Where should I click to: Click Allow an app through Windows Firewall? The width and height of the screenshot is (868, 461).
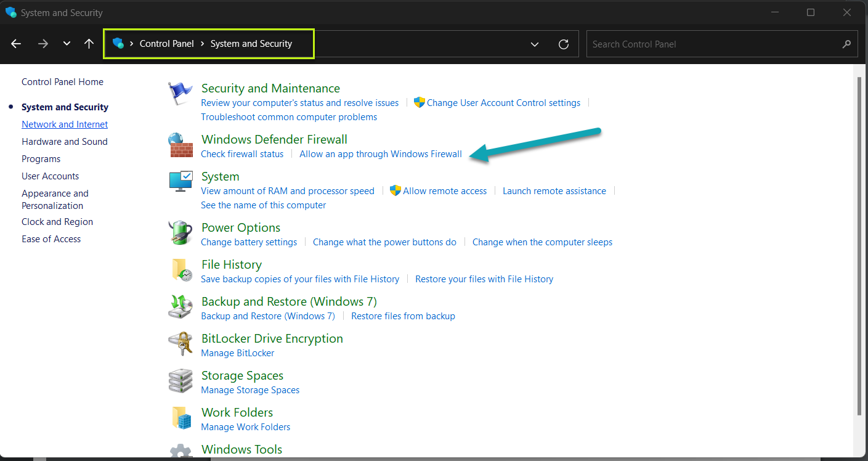click(381, 154)
